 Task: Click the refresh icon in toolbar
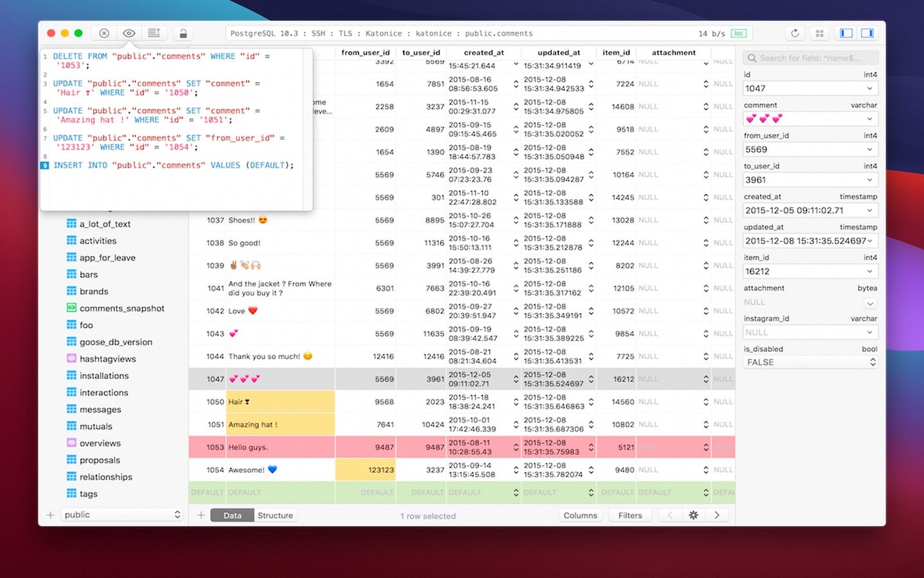pos(795,33)
